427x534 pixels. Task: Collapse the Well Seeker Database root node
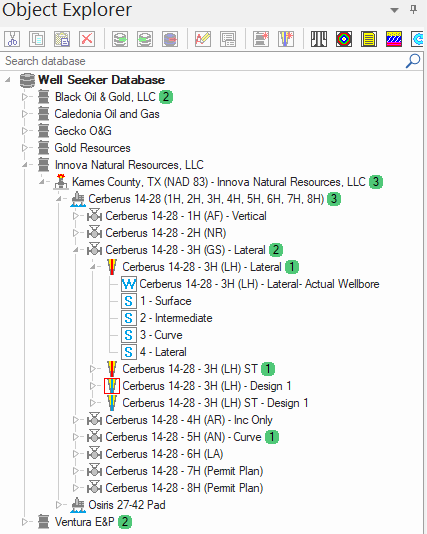(7, 80)
